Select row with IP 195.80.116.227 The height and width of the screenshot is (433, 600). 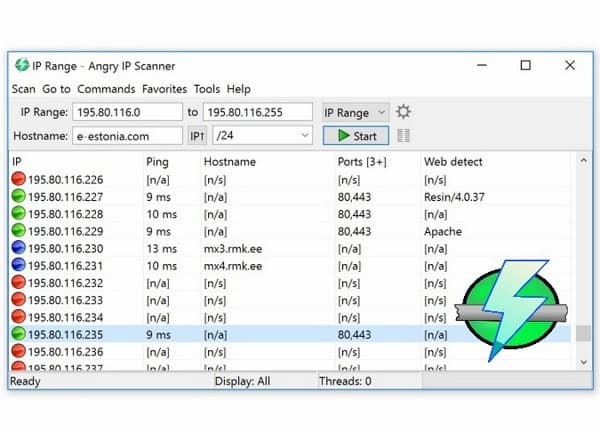point(290,197)
